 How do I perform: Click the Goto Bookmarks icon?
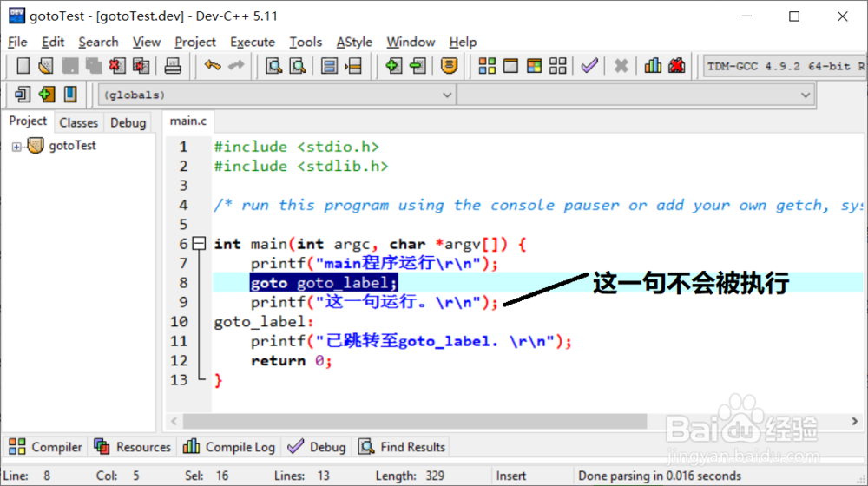click(70, 95)
